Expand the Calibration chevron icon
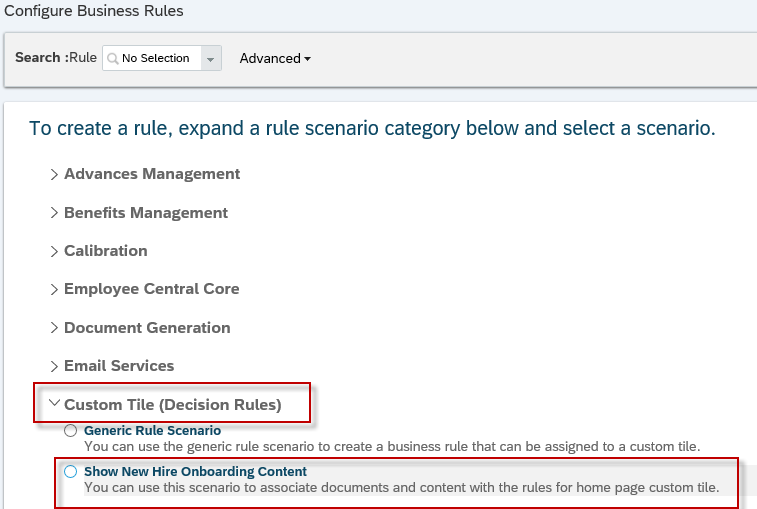Viewport: 757px width, 509px height. tap(54, 251)
